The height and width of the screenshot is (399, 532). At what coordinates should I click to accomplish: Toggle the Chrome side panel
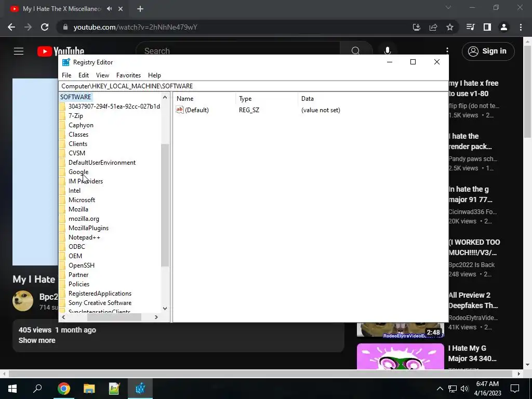(487, 27)
